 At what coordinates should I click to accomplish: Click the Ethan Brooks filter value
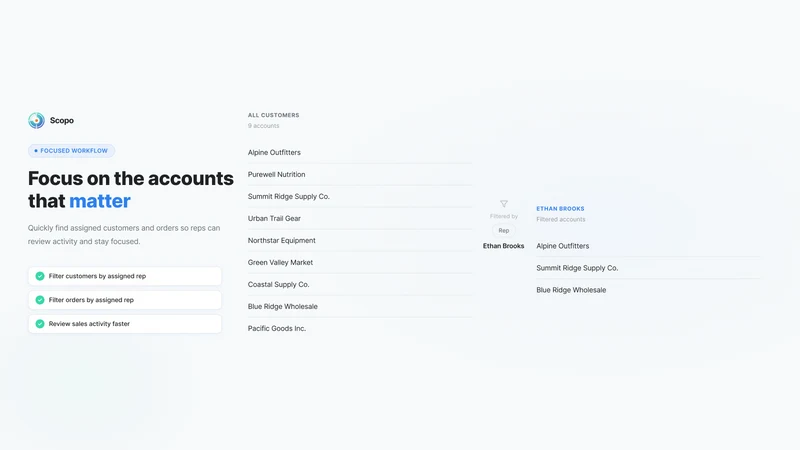tap(504, 246)
